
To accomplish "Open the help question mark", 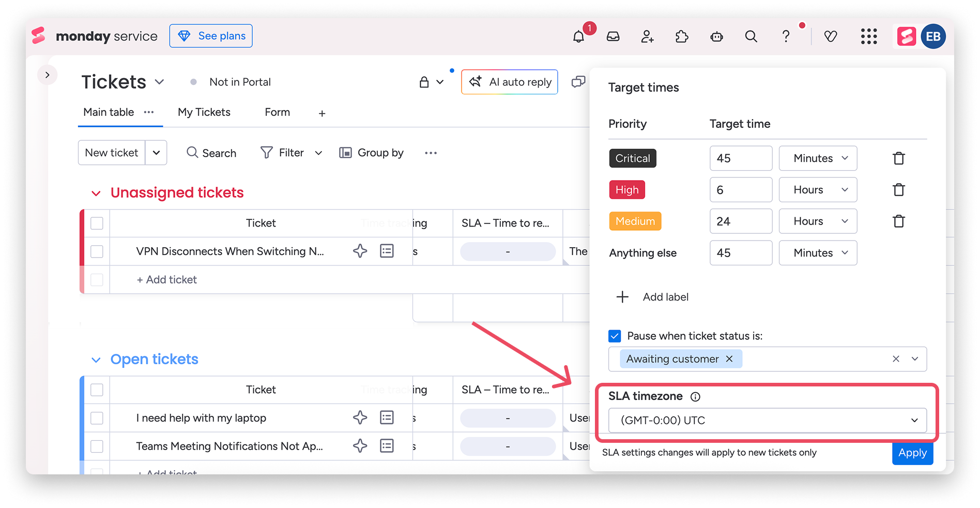I will (x=786, y=36).
